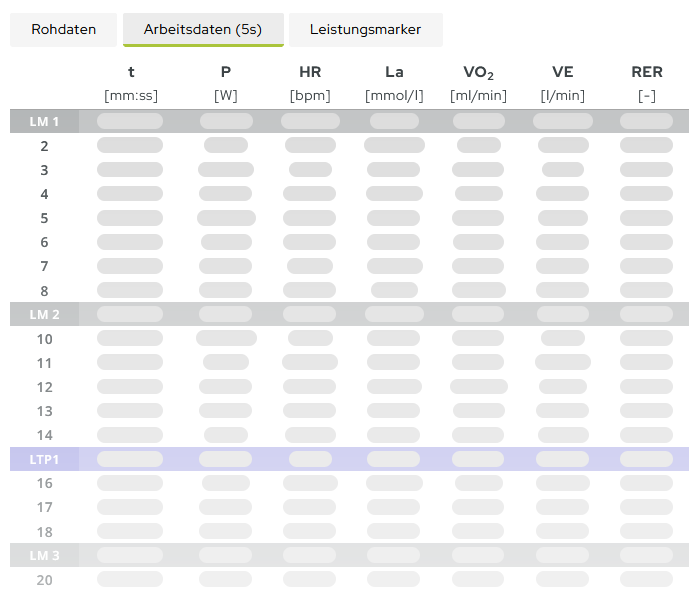Screen dimensions: 700x600
Task: Select the HR [bpm] column header
Action: pos(310,83)
